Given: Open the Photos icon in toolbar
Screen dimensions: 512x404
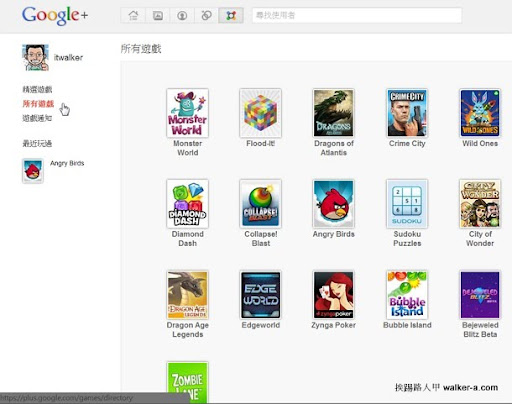Looking at the screenshot, I should click(x=158, y=15).
